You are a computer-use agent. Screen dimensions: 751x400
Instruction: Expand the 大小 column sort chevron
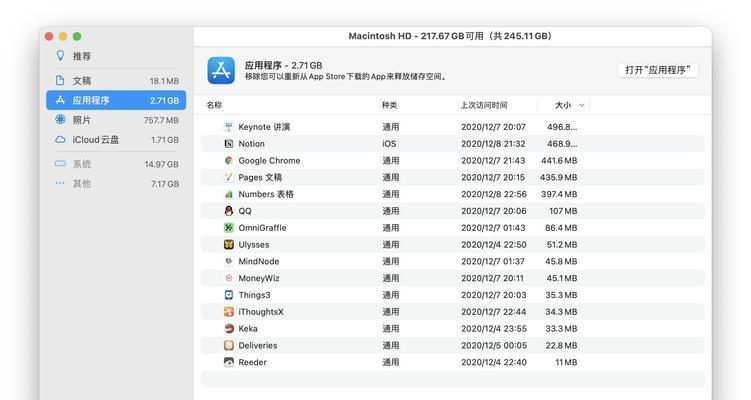click(x=582, y=105)
